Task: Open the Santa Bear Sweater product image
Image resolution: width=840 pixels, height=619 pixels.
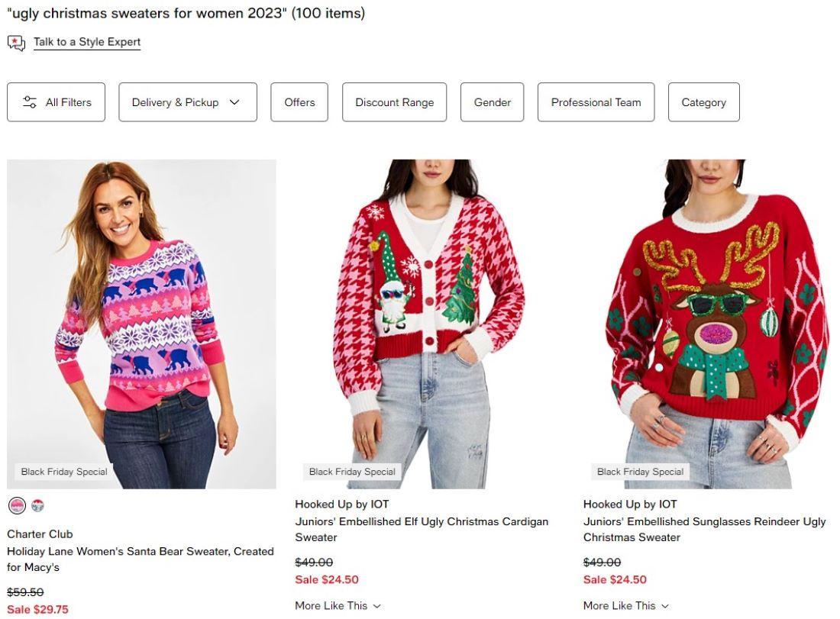Action: pyautogui.click(x=141, y=324)
